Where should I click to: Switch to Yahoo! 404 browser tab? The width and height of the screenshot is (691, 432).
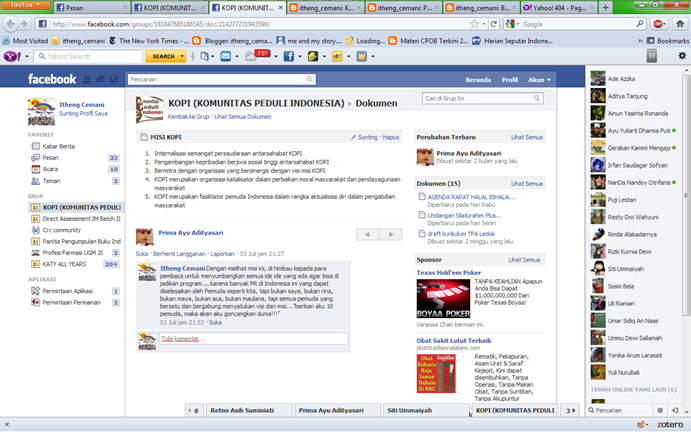coord(559,7)
